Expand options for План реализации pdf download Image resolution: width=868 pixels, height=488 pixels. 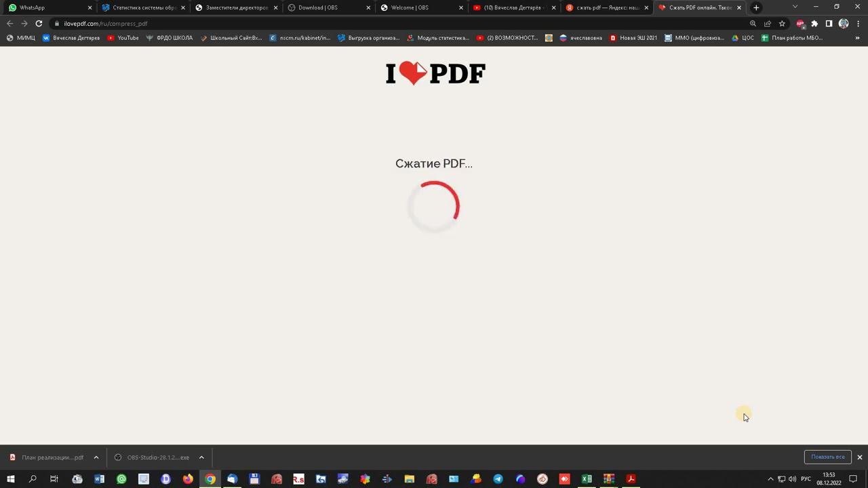pos(96,457)
